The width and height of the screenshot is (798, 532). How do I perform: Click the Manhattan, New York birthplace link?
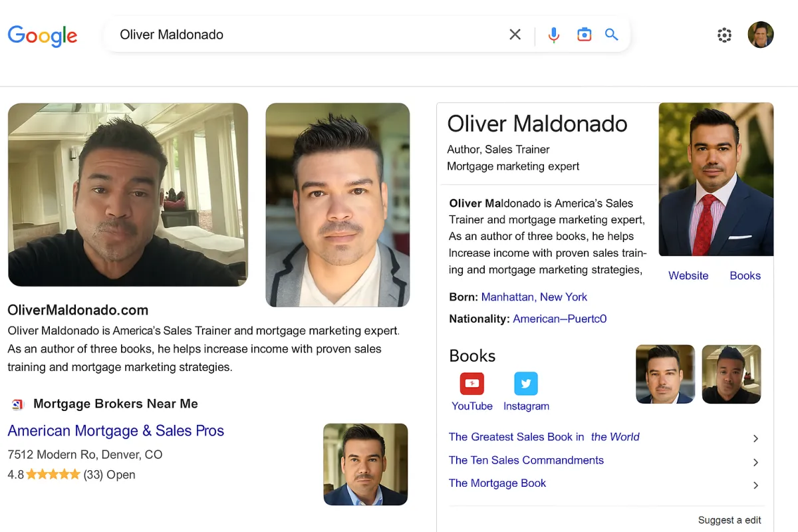[x=534, y=297]
